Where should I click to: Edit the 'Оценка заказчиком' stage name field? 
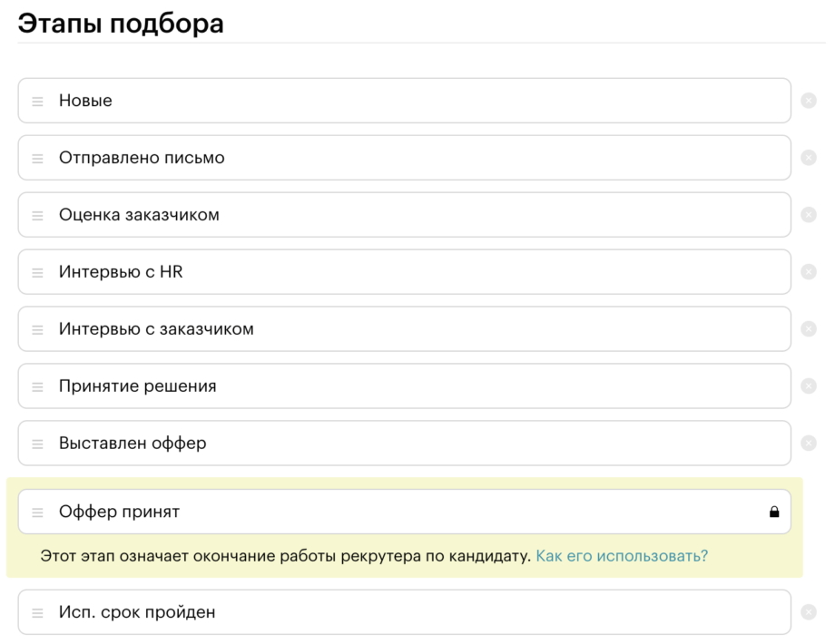tap(408, 215)
